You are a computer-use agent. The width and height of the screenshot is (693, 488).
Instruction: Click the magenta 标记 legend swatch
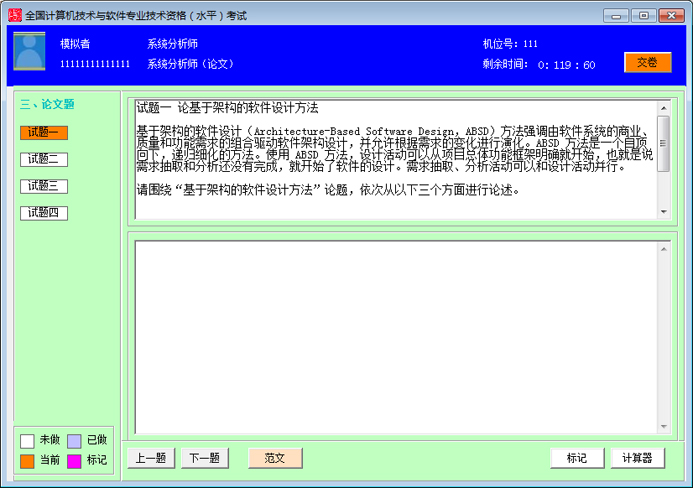click(x=74, y=461)
